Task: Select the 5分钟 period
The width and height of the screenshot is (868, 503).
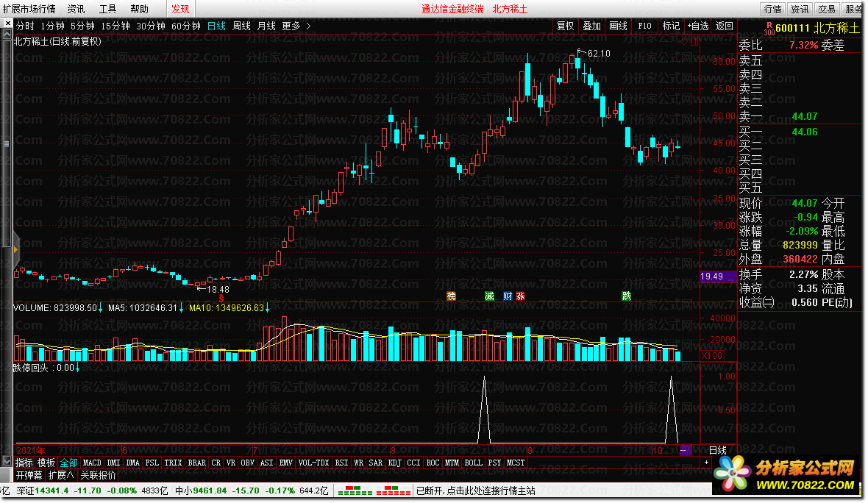Action: (82, 26)
